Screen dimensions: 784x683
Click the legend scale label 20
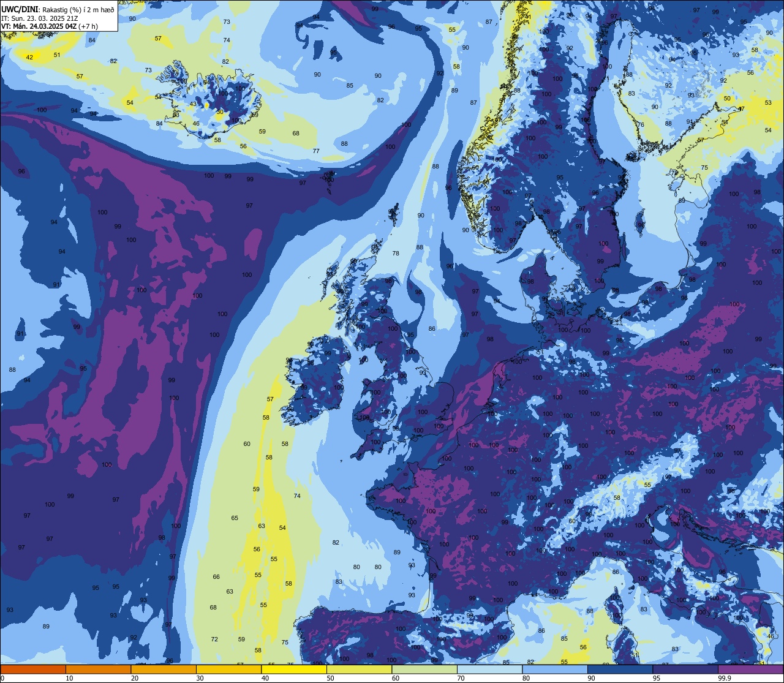point(135,678)
